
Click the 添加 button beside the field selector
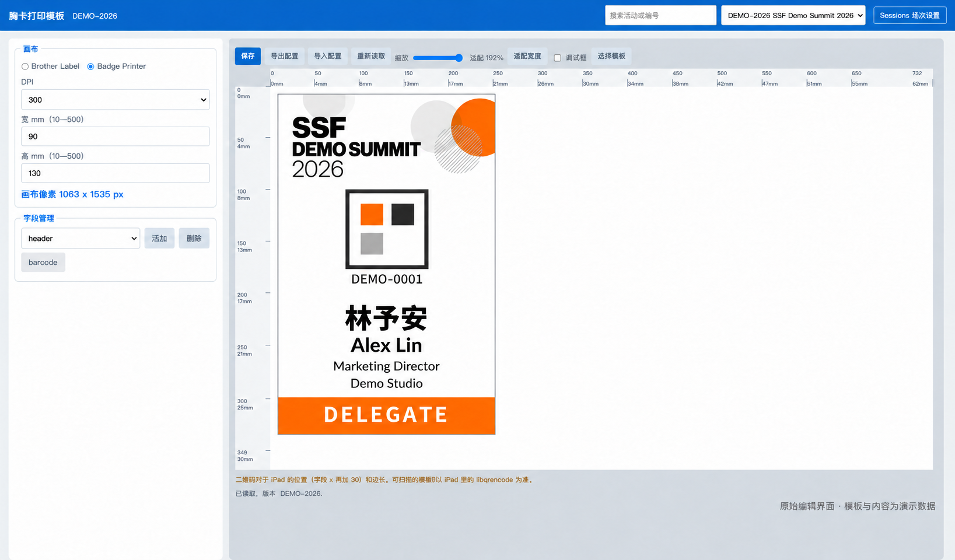tap(159, 238)
